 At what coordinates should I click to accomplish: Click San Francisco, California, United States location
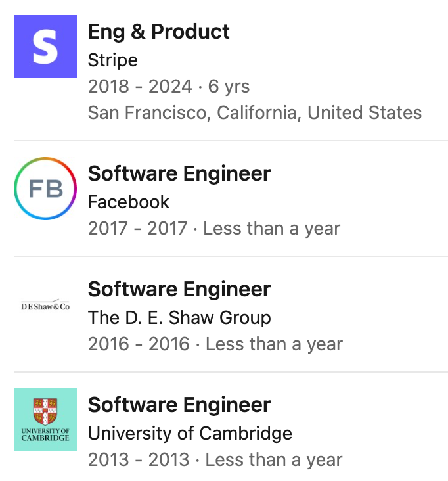[254, 112]
